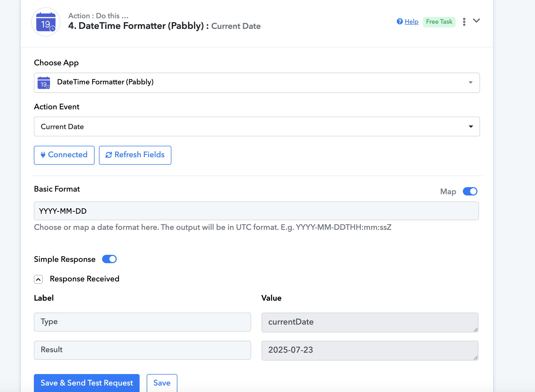Click the currentDate value field
The width and height of the screenshot is (535, 392).
tap(370, 323)
